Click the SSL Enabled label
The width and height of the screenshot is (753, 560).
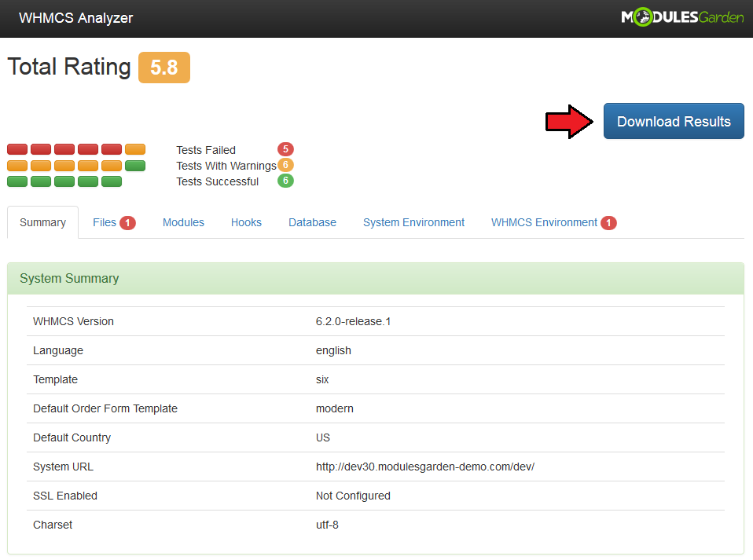pyautogui.click(x=65, y=496)
